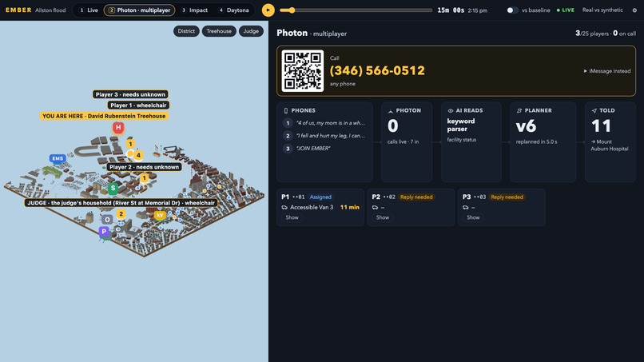Screen dimensions: 644x362
Task: Click the JUDGE household map label
Action: [x=121, y=203]
